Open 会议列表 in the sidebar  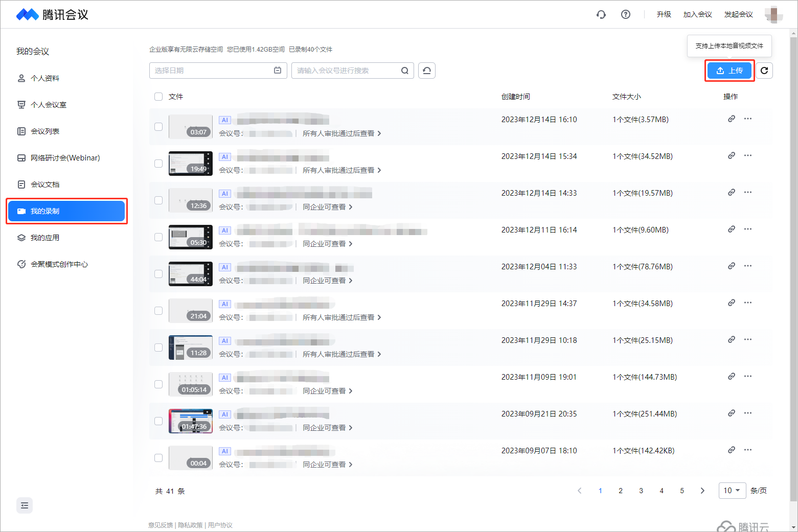45,131
